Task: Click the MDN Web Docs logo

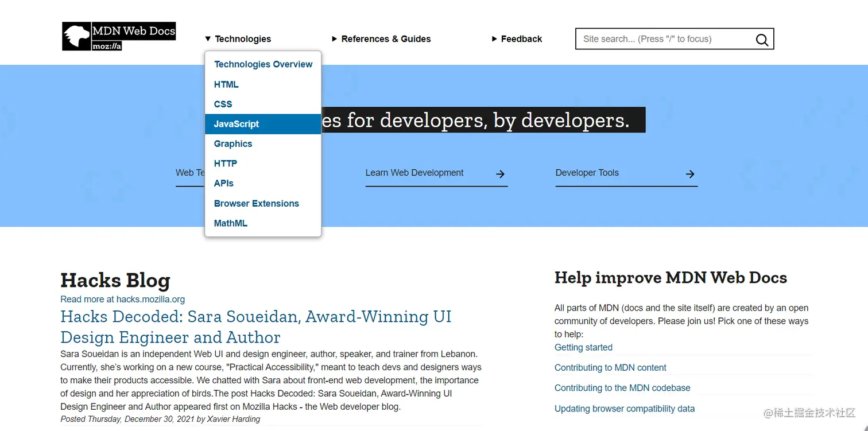Action: (119, 36)
